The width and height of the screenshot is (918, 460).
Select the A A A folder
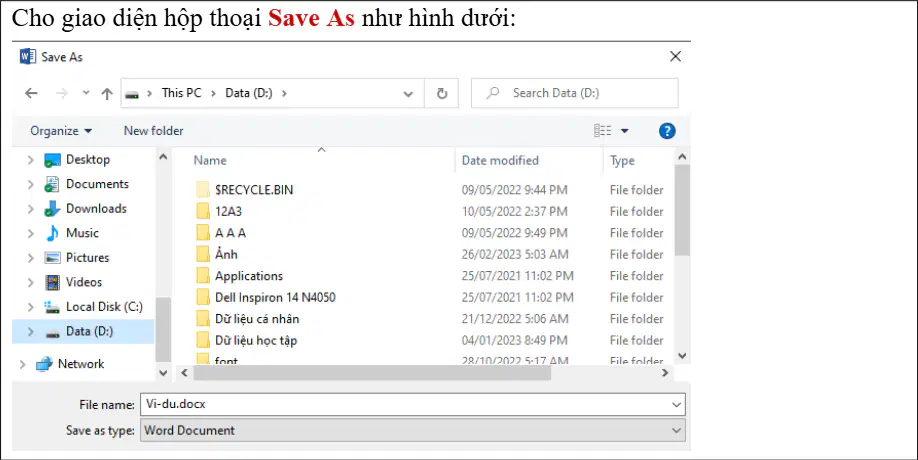pyautogui.click(x=230, y=233)
